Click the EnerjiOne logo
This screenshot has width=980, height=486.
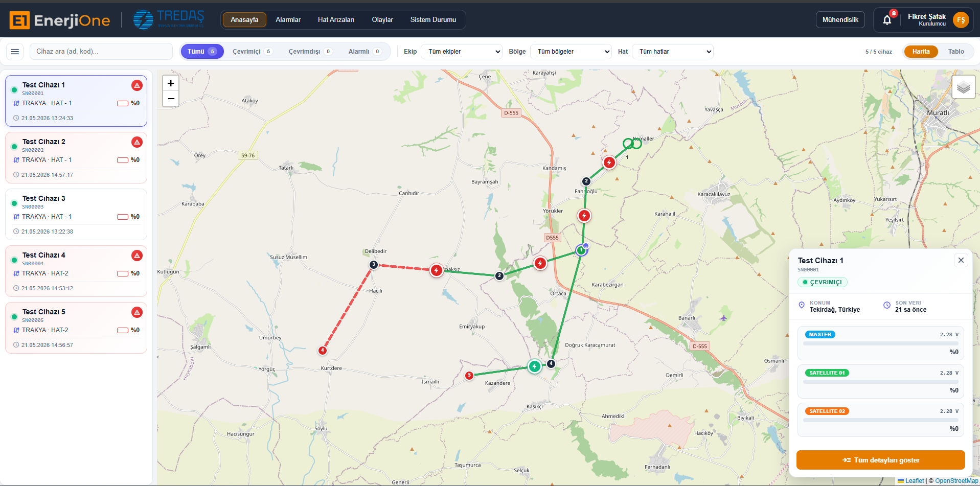[x=60, y=20]
